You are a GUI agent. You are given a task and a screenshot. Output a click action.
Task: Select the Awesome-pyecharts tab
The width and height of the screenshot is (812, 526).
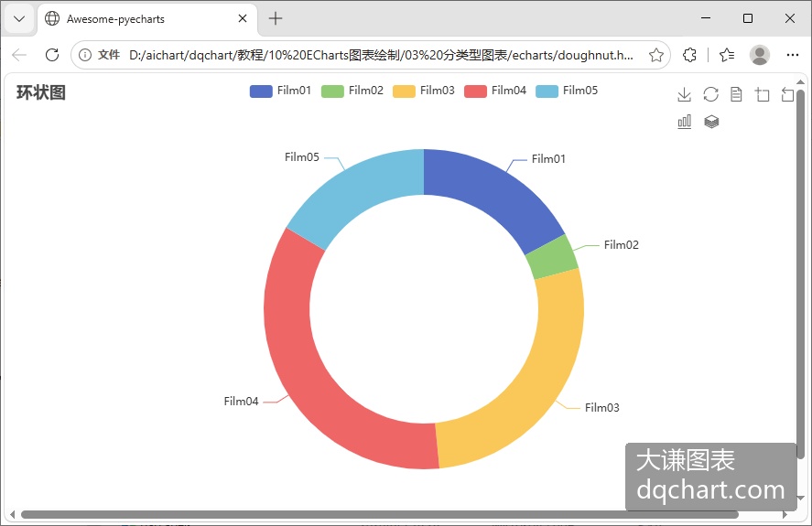(147, 19)
